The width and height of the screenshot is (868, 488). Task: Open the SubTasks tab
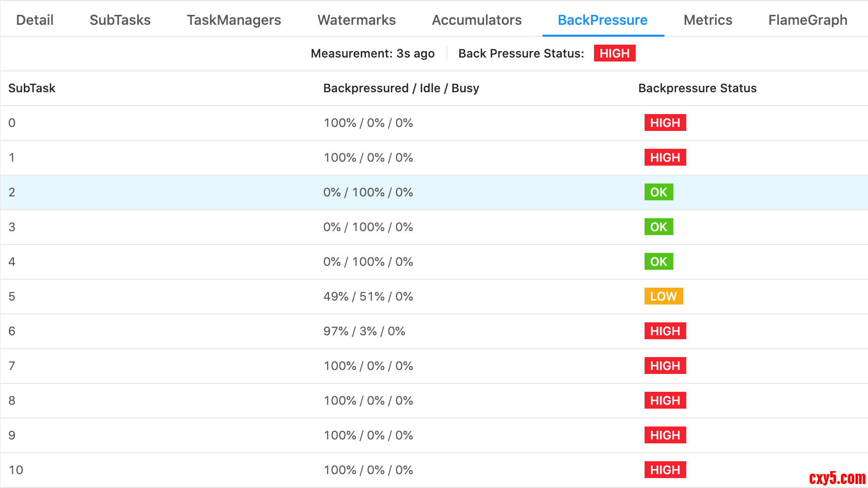click(x=120, y=20)
